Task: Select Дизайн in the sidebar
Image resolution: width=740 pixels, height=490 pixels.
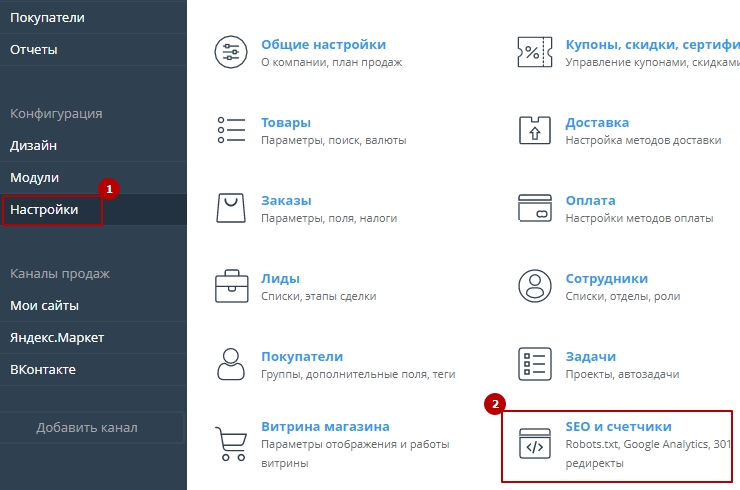Action: [x=34, y=145]
